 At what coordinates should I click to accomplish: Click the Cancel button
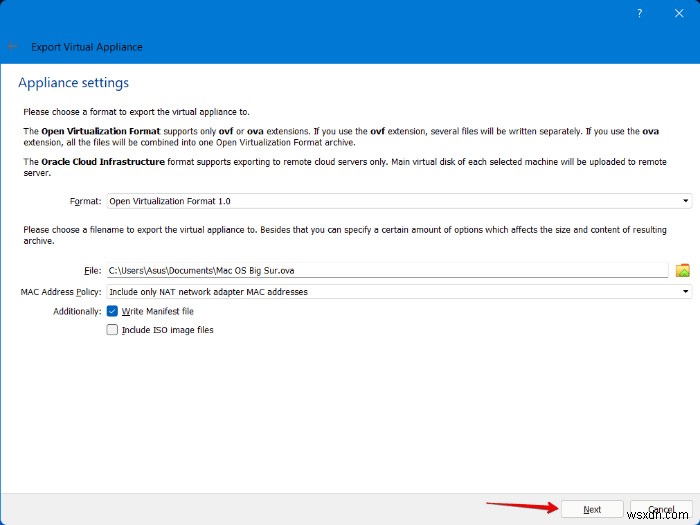pos(661,509)
